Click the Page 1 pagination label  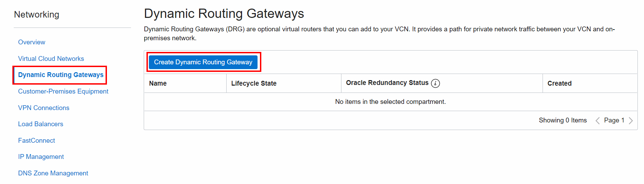[614, 120]
